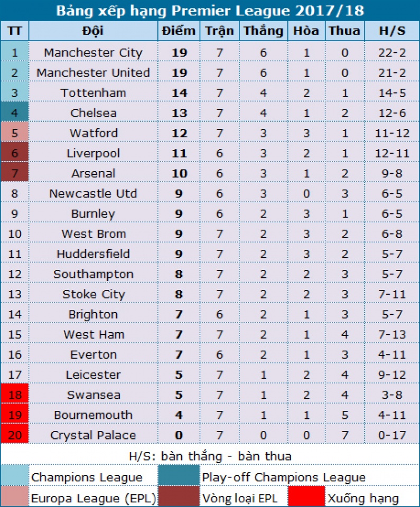This screenshot has height=507, width=420.
Task: Click the Bảng xếp hạng Premier League title
Action: (x=210, y=11)
